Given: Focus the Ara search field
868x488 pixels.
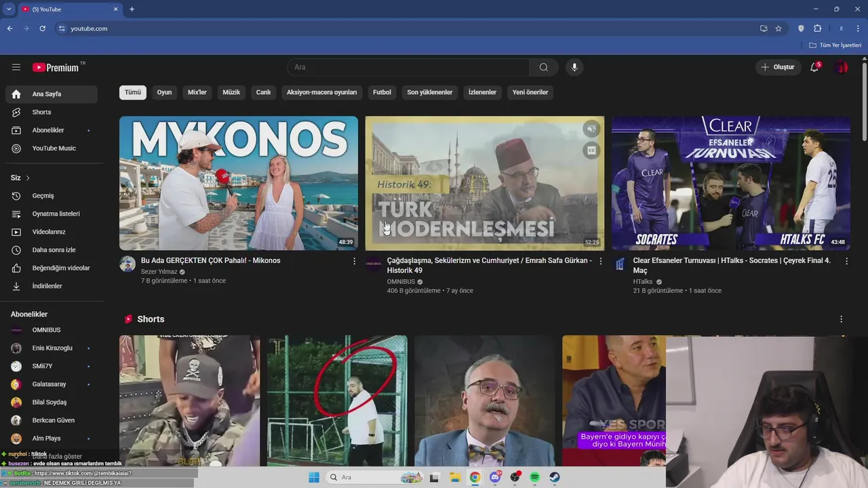Looking at the screenshot, I should pyautogui.click(x=408, y=67).
